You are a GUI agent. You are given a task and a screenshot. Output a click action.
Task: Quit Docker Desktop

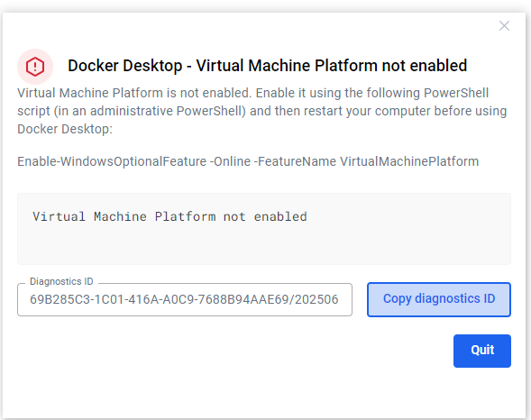[482, 351]
